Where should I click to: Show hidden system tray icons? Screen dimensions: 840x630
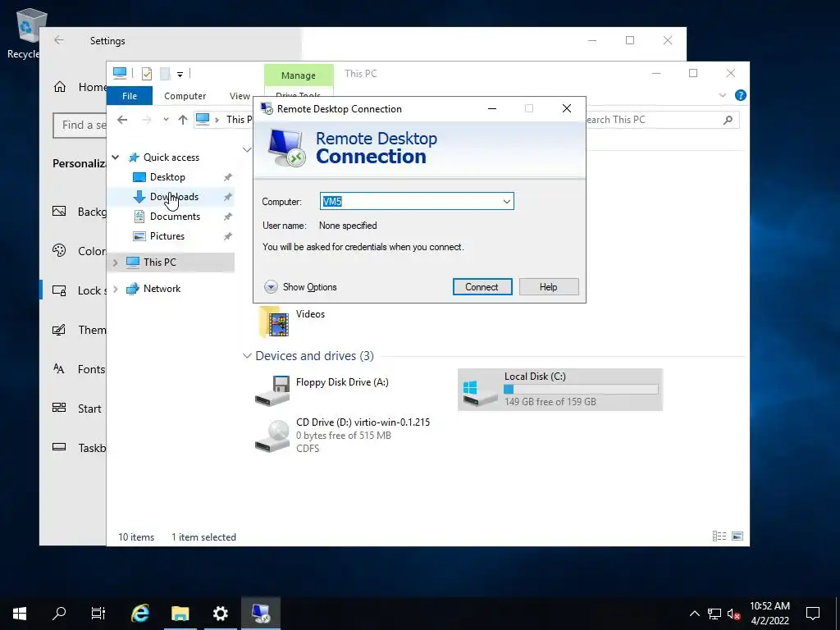(x=694, y=614)
